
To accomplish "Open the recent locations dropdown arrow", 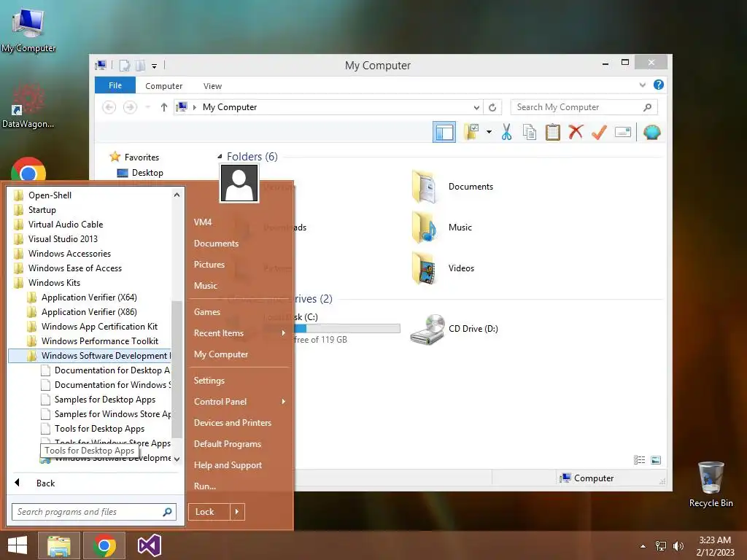I will coord(147,107).
